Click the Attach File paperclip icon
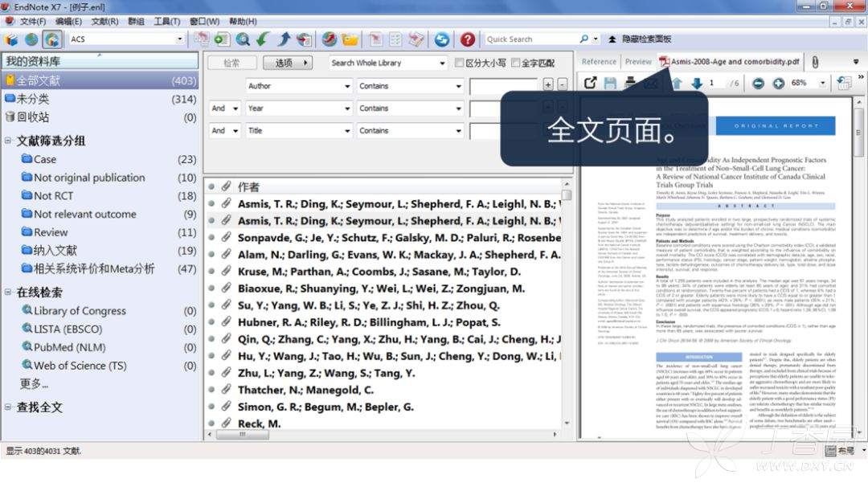Screen dimensions: 868x487 815,62
